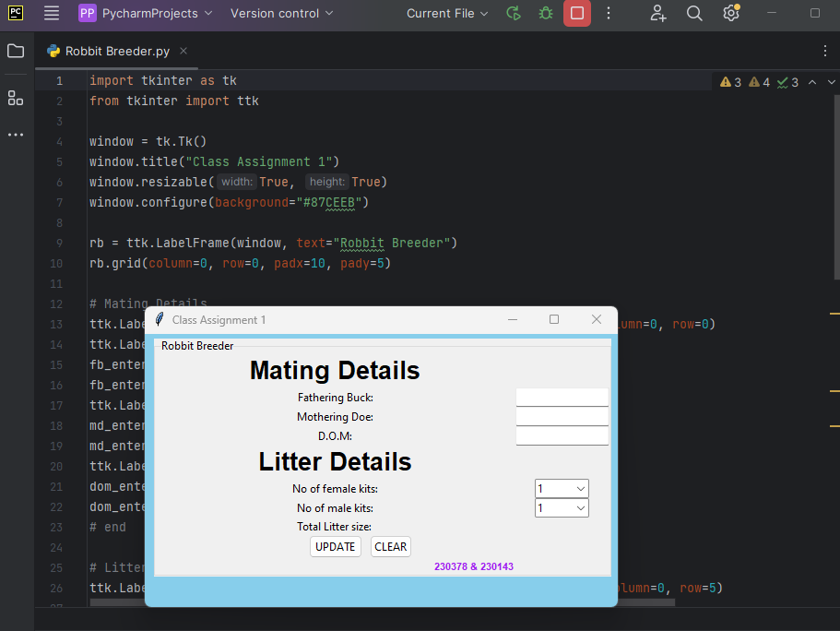Open the Version control menu
Screen dimensions: 840x631
tap(282, 14)
